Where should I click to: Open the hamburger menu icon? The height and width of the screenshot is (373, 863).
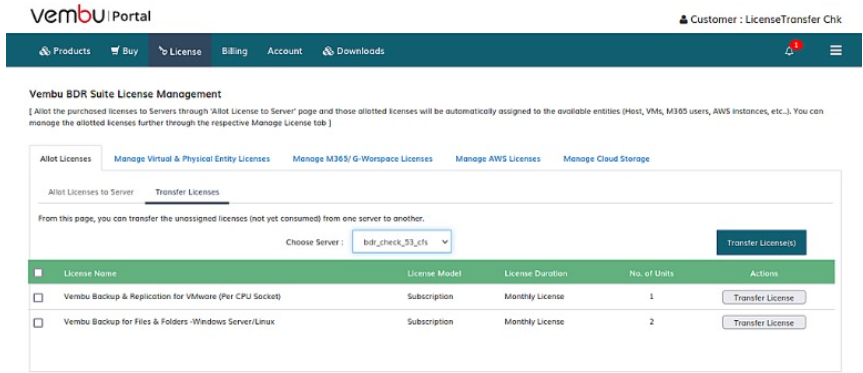click(835, 51)
